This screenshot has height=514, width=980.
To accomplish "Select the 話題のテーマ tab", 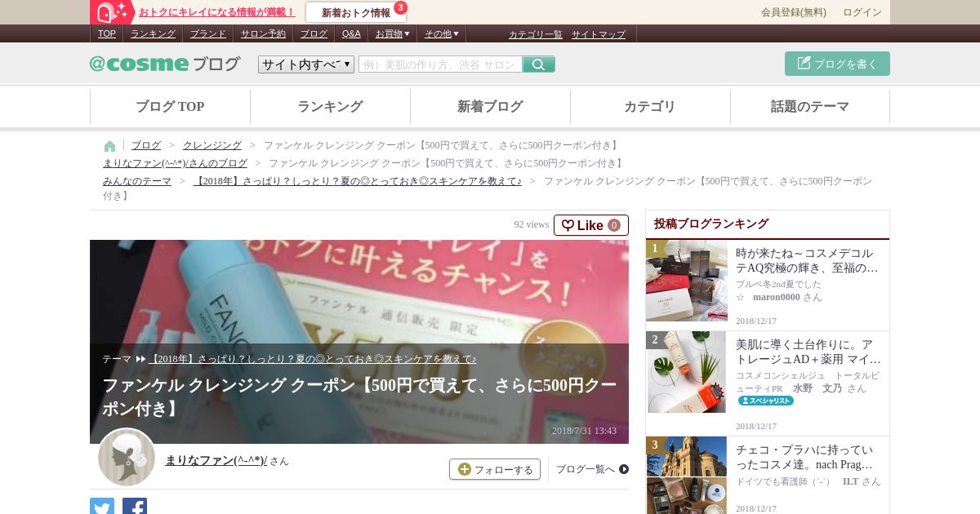I will pyautogui.click(x=810, y=106).
